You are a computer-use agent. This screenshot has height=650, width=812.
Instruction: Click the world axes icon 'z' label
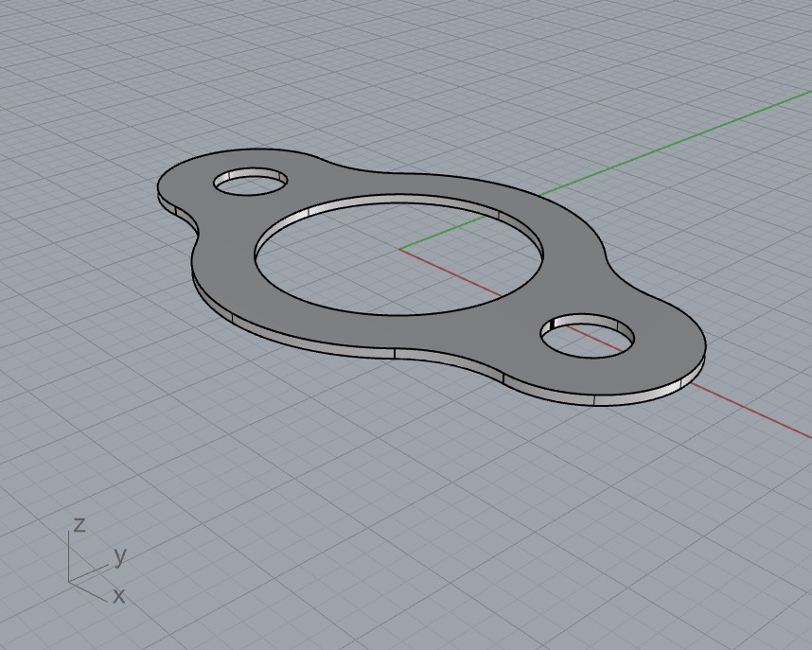[79, 525]
